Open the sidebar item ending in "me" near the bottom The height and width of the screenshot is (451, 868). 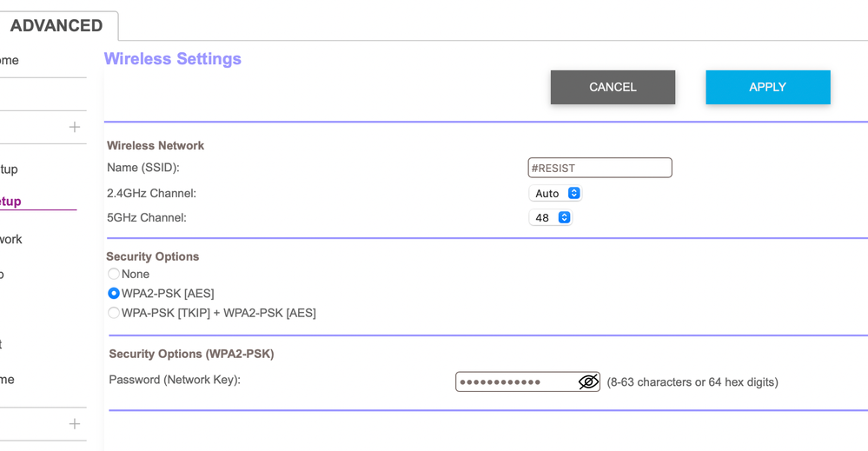point(7,379)
